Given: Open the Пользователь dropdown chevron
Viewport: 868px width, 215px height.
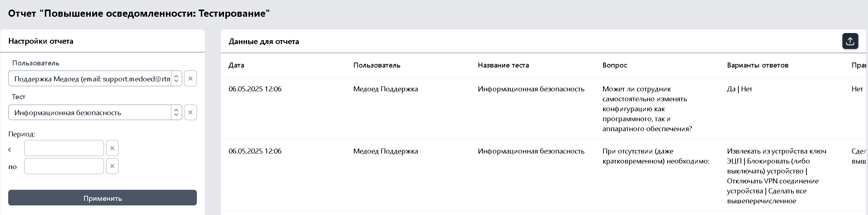Looking at the screenshot, I should pos(176,79).
